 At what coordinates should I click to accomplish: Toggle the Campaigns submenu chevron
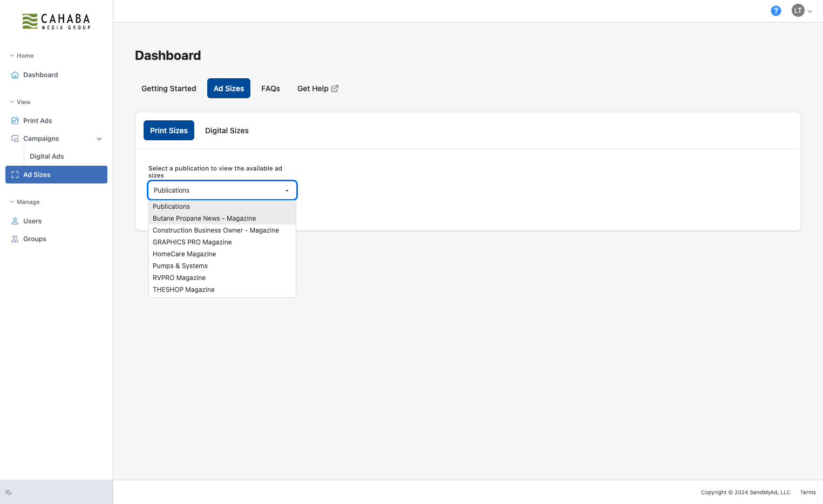[99, 139]
